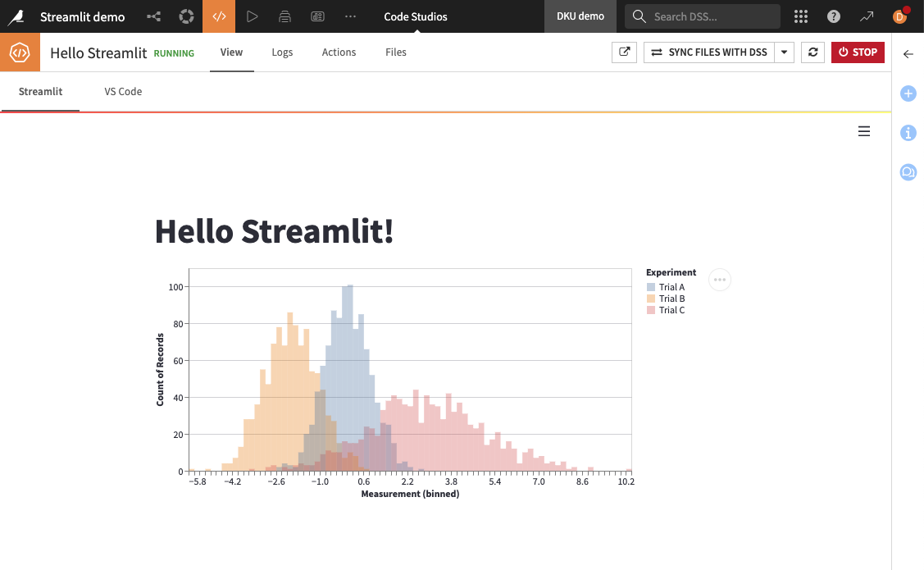Click the Trial B legend label

(x=671, y=299)
